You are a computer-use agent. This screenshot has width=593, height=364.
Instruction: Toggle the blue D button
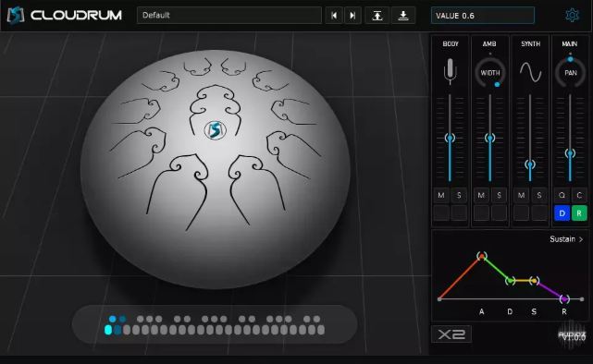click(x=562, y=213)
